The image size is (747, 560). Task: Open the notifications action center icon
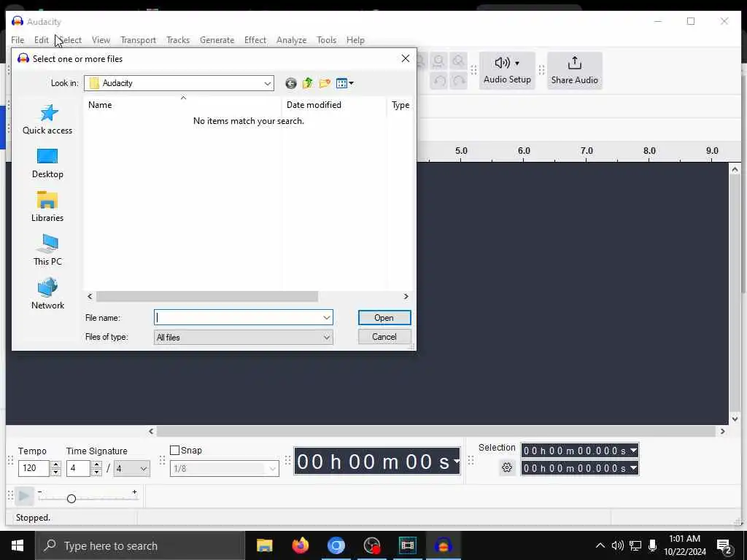point(724,546)
